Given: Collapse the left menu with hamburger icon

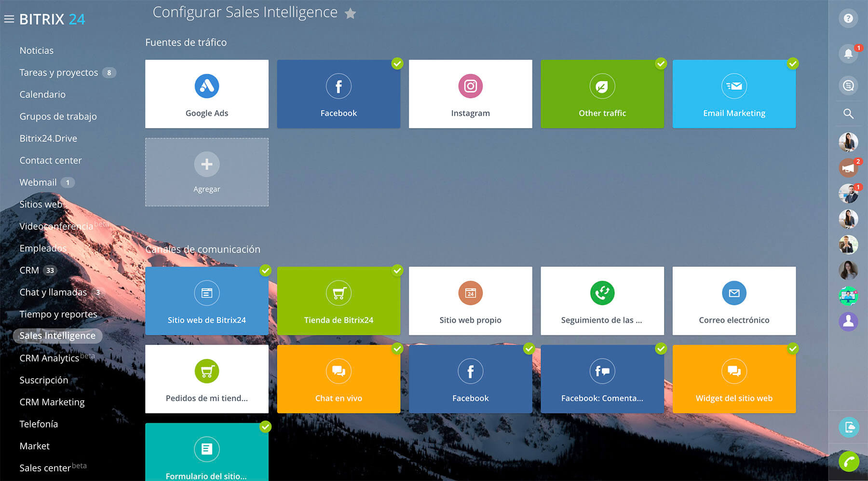Looking at the screenshot, I should pyautogui.click(x=9, y=19).
